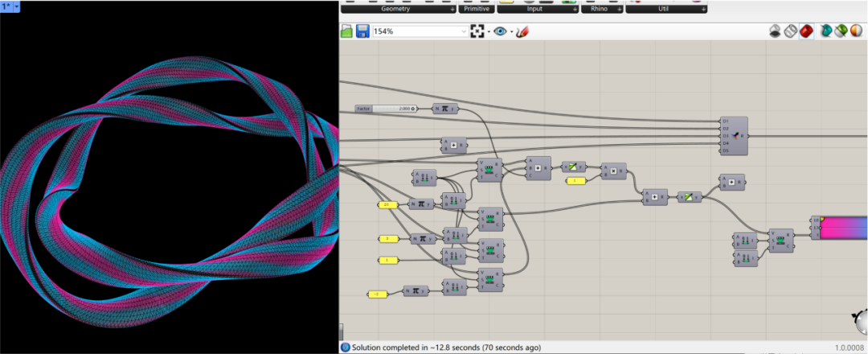Screen dimensions: 868x354
Task: Open the 154% zoom level dropdown
Action: (x=464, y=31)
